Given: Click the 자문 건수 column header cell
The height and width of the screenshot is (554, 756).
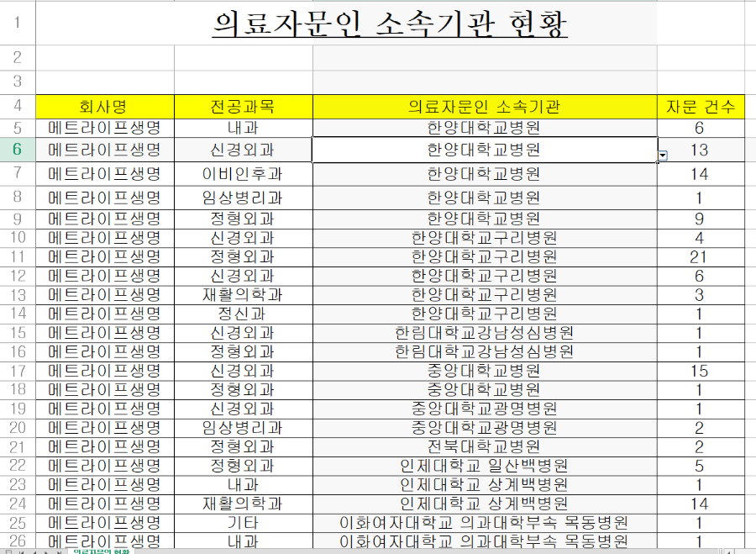Looking at the screenshot, I should 701,107.
